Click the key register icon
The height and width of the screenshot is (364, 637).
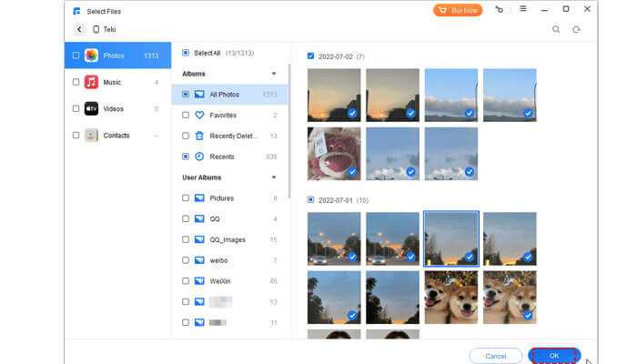coord(499,9)
